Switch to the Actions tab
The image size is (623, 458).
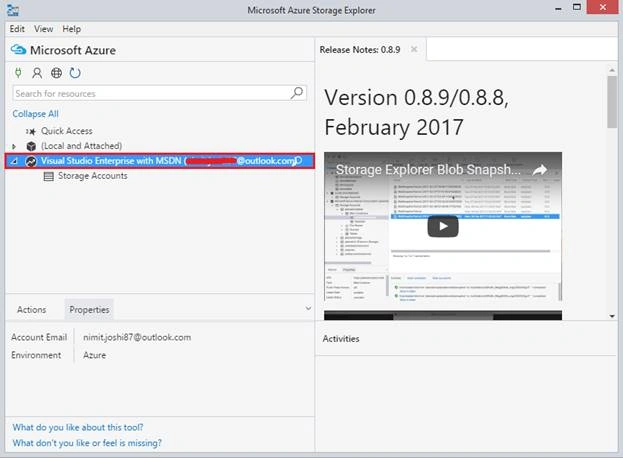[31, 309]
